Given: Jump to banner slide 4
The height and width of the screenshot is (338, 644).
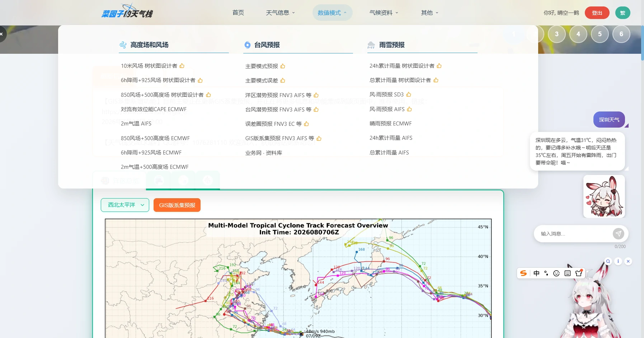Looking at the screenshot, I should (x=578, y=34).
